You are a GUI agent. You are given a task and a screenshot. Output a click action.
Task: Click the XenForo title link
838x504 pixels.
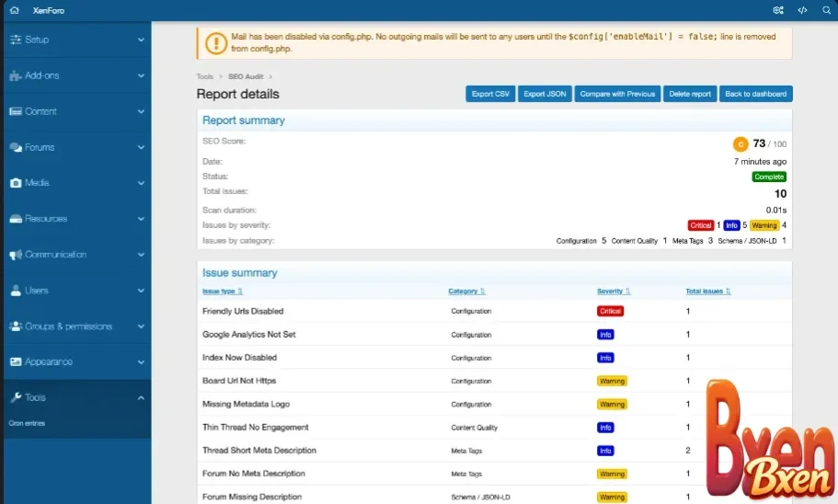point(49,10)
